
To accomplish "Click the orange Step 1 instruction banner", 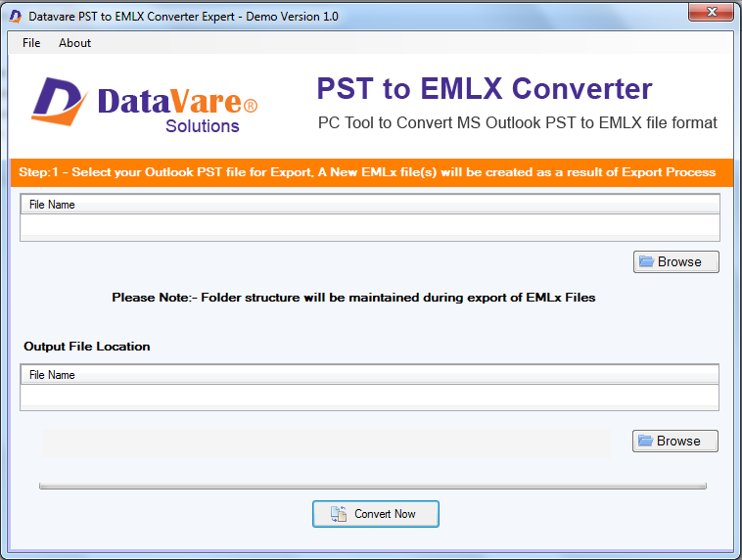I will 370,172.
